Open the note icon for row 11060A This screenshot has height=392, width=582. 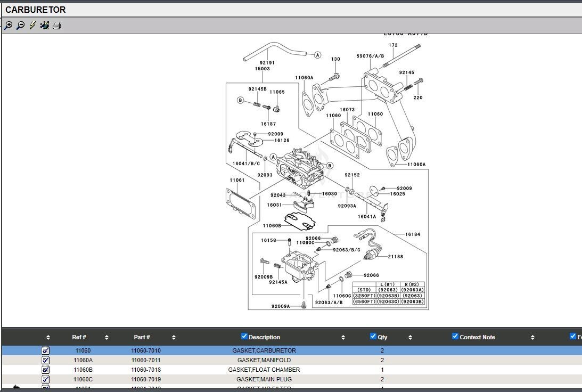(45, 360)
